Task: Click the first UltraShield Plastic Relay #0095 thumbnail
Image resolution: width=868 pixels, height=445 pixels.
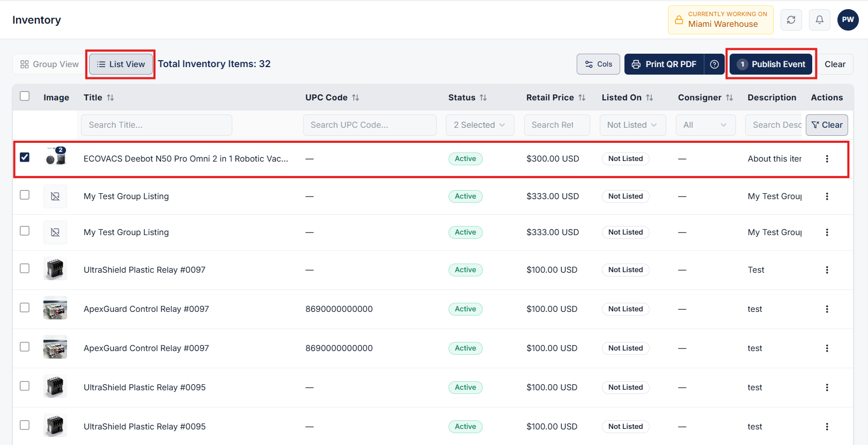Action: [x=55, y=386]
